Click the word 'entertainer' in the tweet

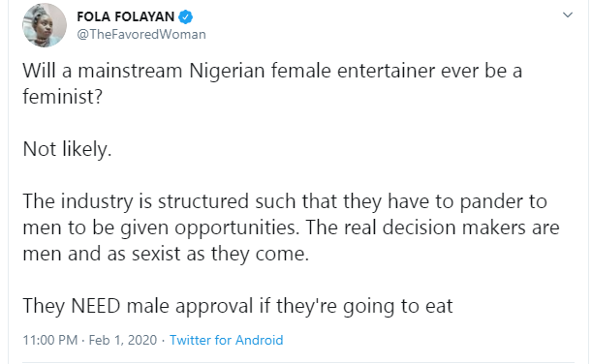point(386,71)
